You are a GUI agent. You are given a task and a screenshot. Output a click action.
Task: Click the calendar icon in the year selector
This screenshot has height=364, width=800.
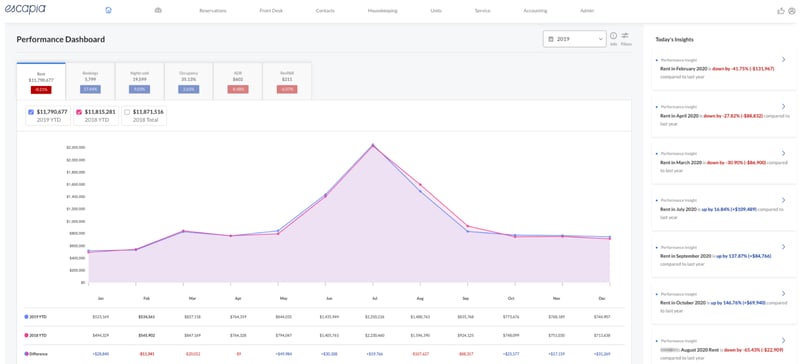pos(551,39)
